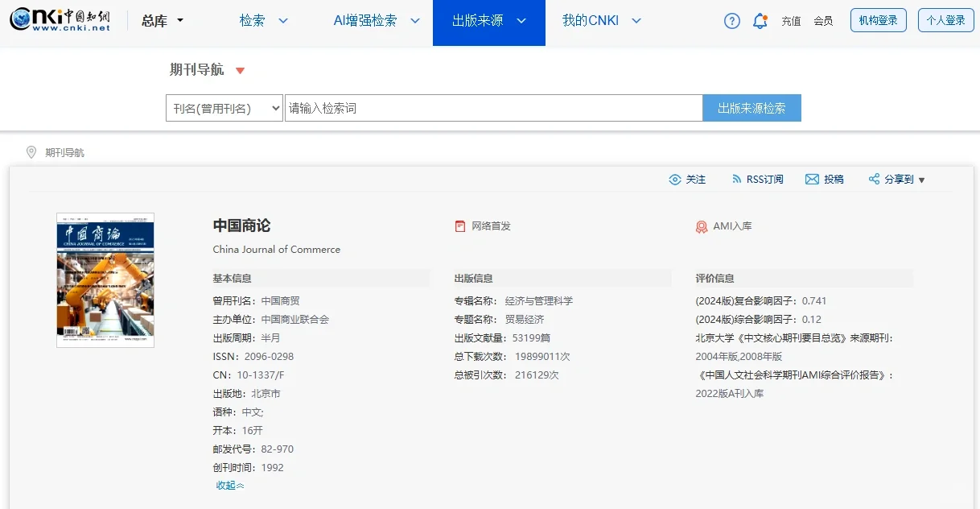This screenshot has height=509, width=980.
Task: Click the China Journal of Commerce subtitle
Action: 277,250
